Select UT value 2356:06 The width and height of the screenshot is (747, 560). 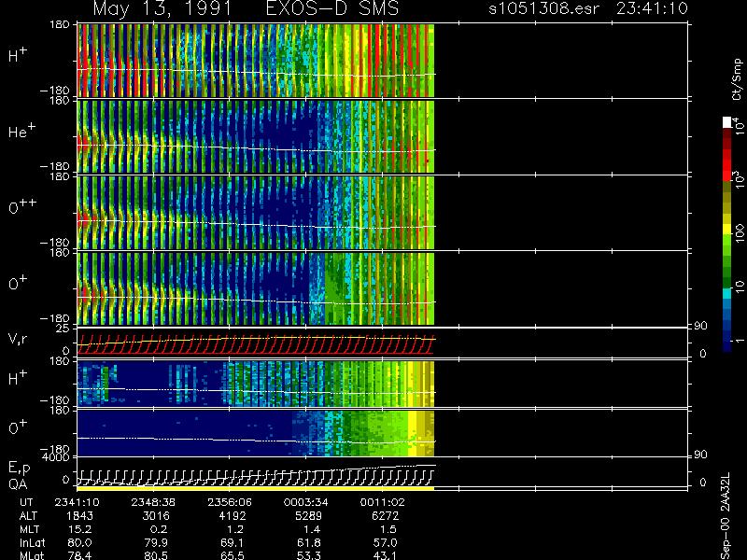230,502
